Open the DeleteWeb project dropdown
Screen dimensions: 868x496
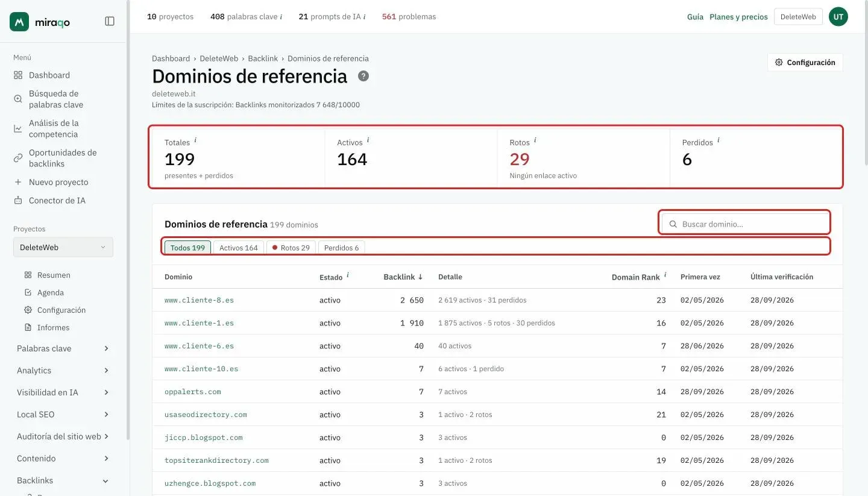pos(63,247)
